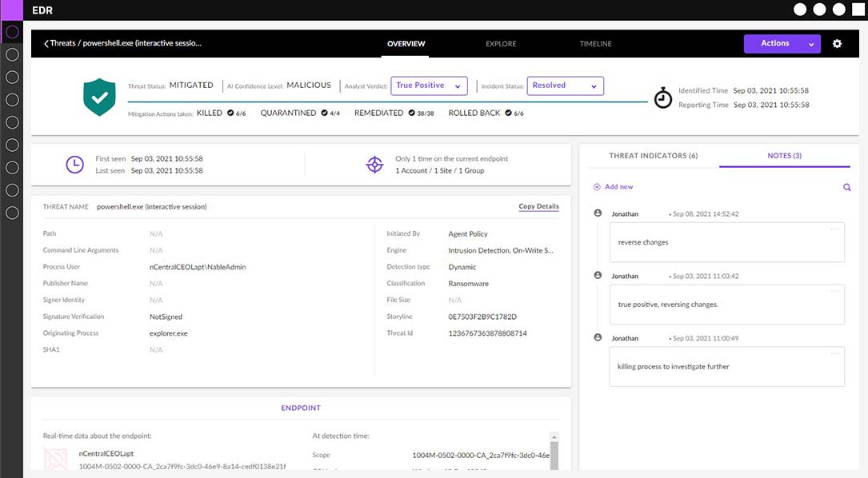Click the QUARANTINED checkmark icon
Screen dimensions: 868x478
(x=324, y=113)
